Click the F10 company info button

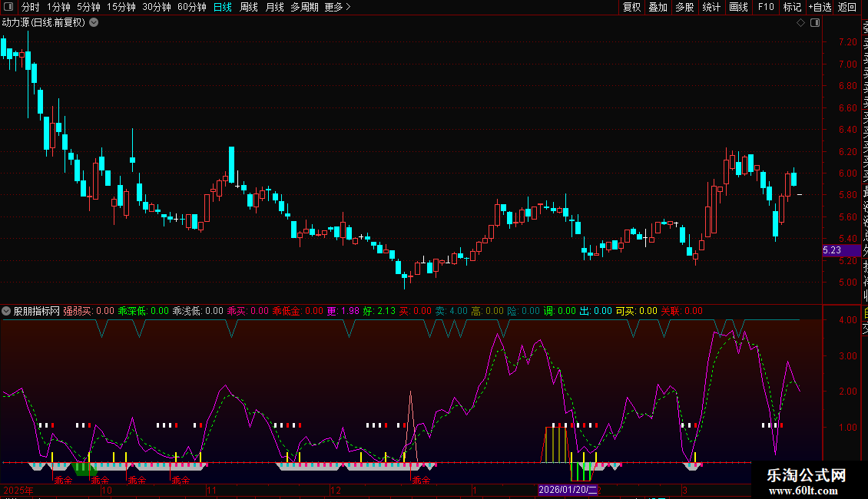click(766, 7)
